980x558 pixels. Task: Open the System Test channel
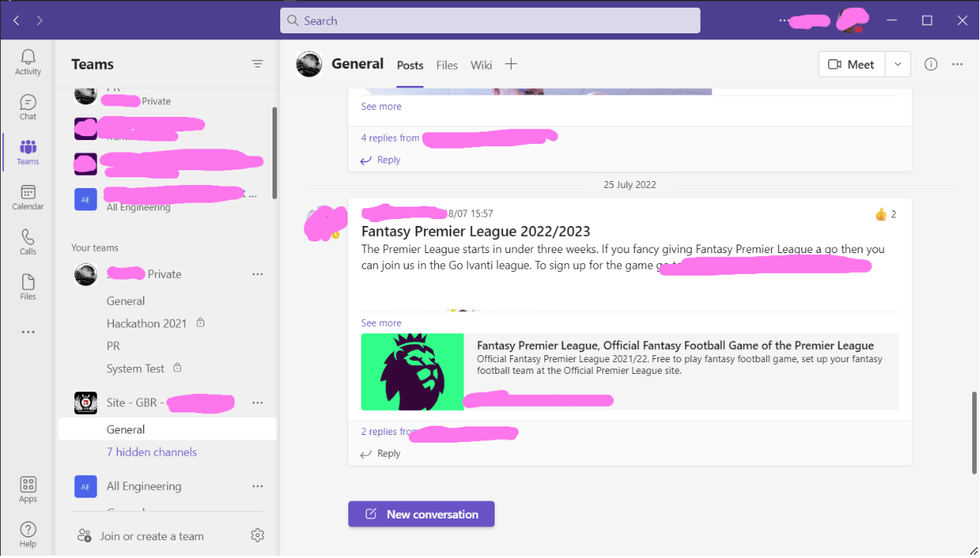pos(135,368)
